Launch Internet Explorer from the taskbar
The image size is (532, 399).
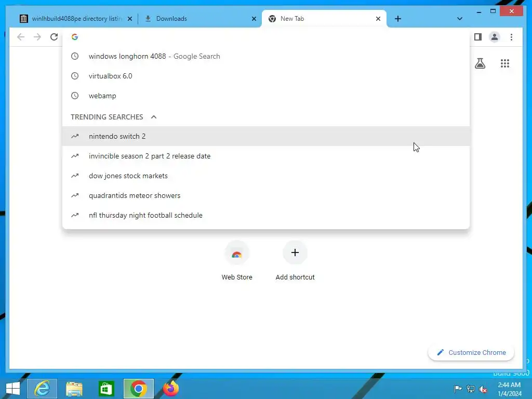[42, 389]
